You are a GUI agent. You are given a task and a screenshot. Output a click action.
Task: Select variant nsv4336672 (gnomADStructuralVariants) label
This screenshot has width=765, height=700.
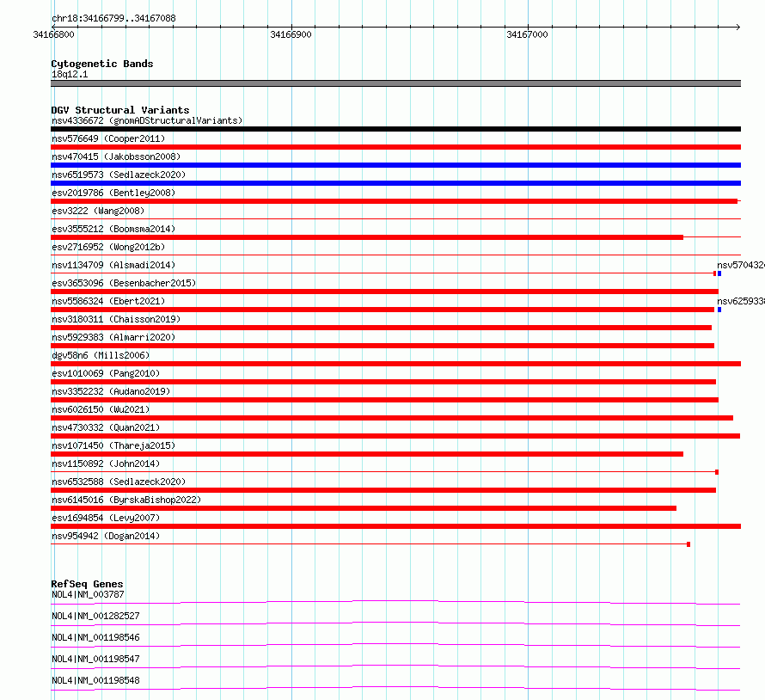[147, 120]
